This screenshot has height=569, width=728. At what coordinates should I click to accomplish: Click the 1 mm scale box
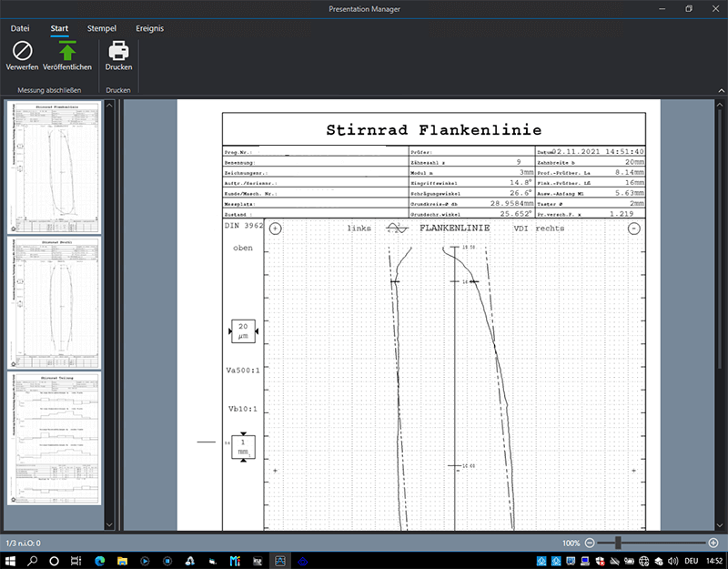click(x=243, y=447)
